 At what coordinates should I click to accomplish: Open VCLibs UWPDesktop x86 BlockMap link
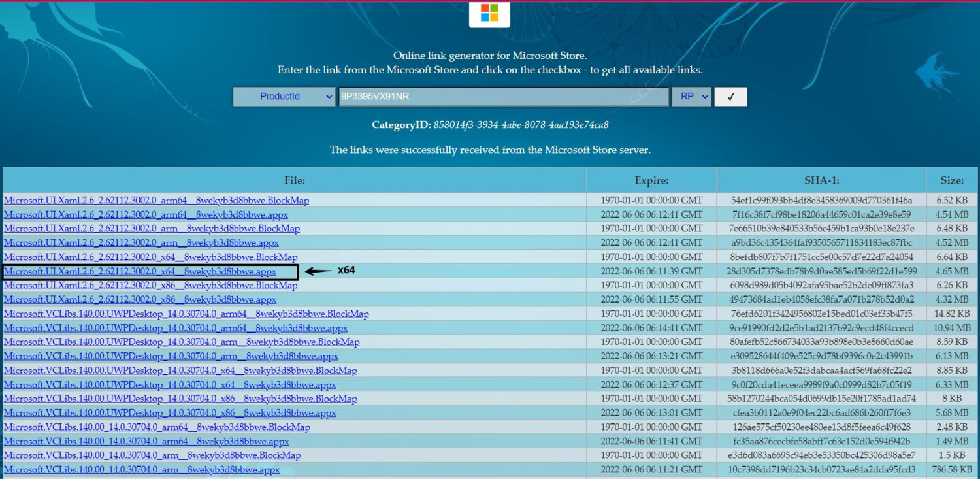pos(180,399)
